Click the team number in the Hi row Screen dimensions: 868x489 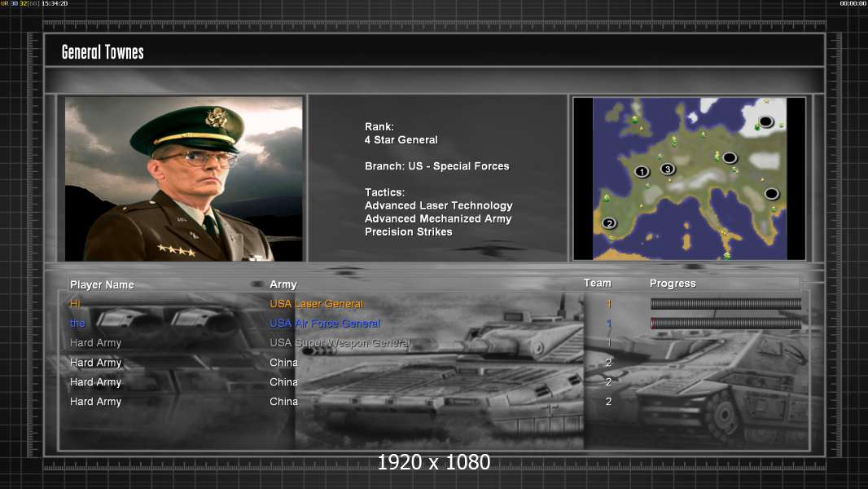tap(609, 304)
